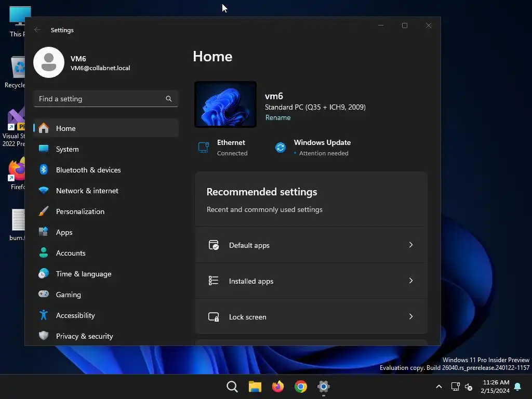Click the Personalization paintbrush icon
Image resolution: width=532 pixels, height=399 pixels.
pyautogui.click(x=44, y=211)
